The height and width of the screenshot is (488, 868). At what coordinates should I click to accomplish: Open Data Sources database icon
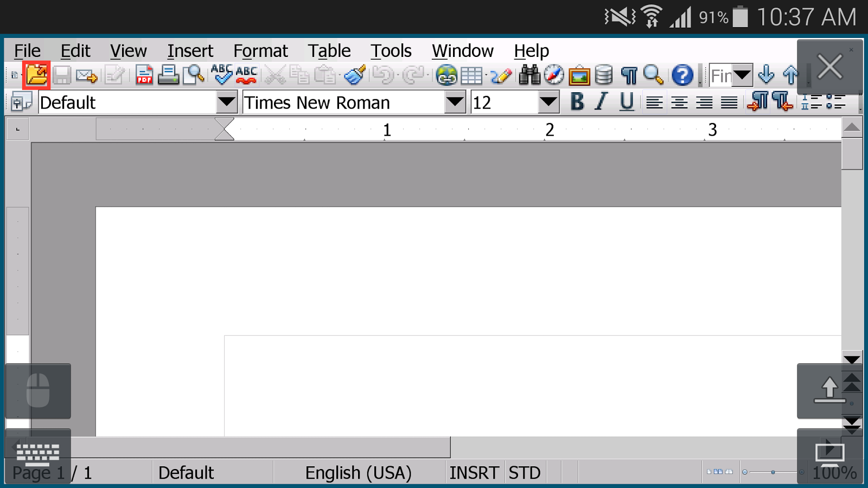604,75
